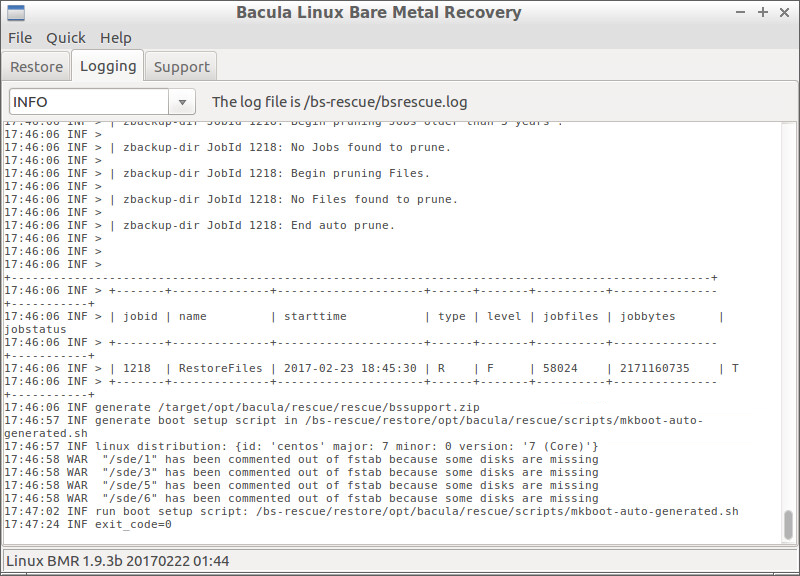Click the 'jobstatus' wrapped header text
The image size is (800, 576).
coord(35,330)
